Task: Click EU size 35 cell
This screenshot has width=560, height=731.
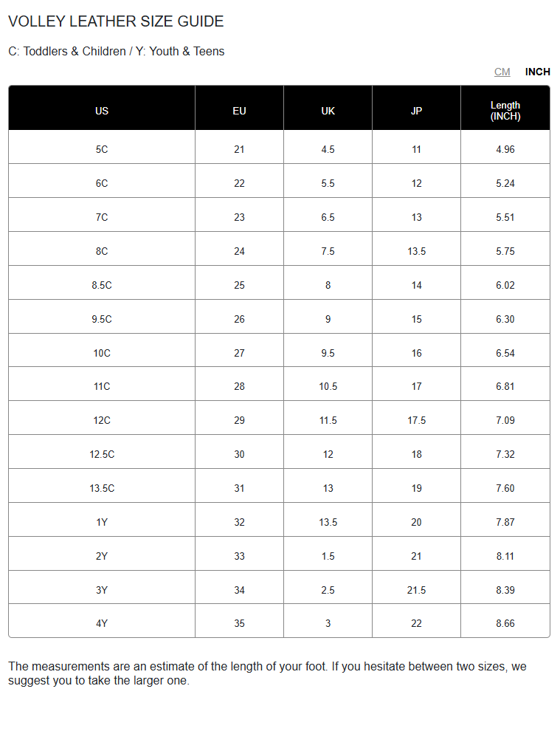Action: [239, 623]
